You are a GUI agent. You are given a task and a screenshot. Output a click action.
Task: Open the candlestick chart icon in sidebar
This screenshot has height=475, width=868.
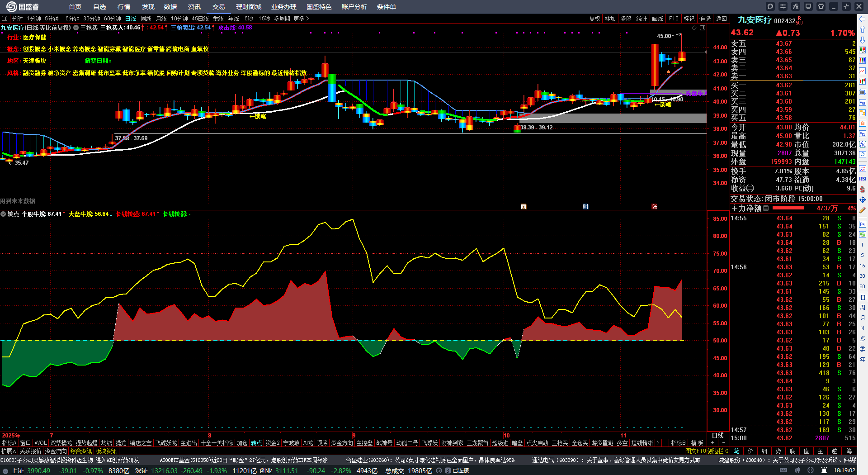tap(863, 81)
